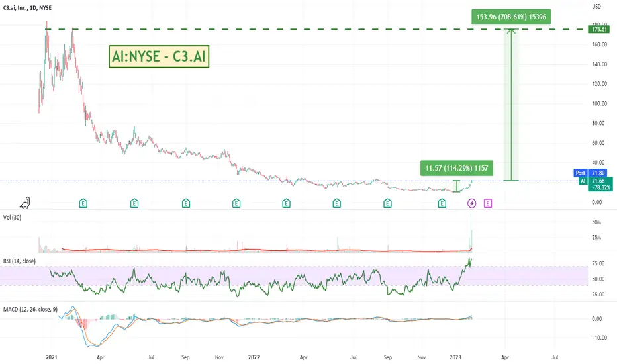
Task: Click the pink upcoming earnings E marker
Action: coord(488,203)
